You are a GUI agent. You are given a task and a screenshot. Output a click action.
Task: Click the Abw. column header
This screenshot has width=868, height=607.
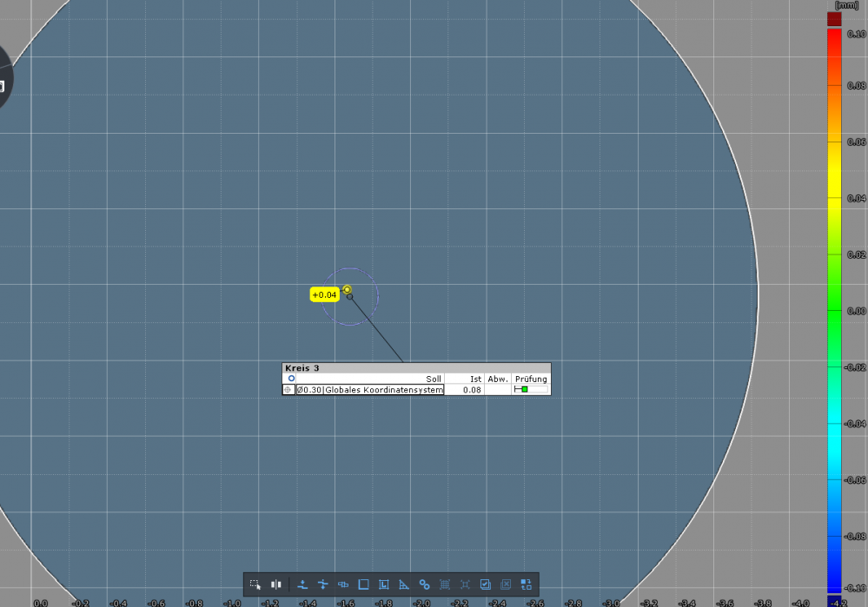coord(498,379)
